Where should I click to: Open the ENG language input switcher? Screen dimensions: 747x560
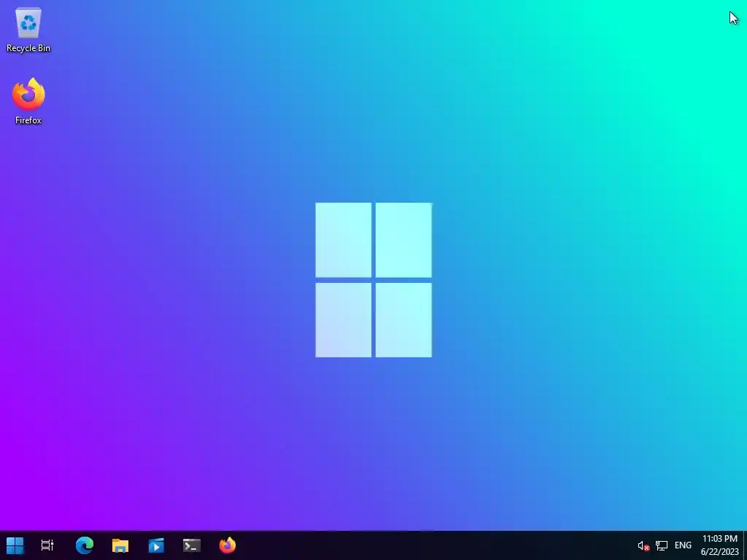tap(683, 545)
